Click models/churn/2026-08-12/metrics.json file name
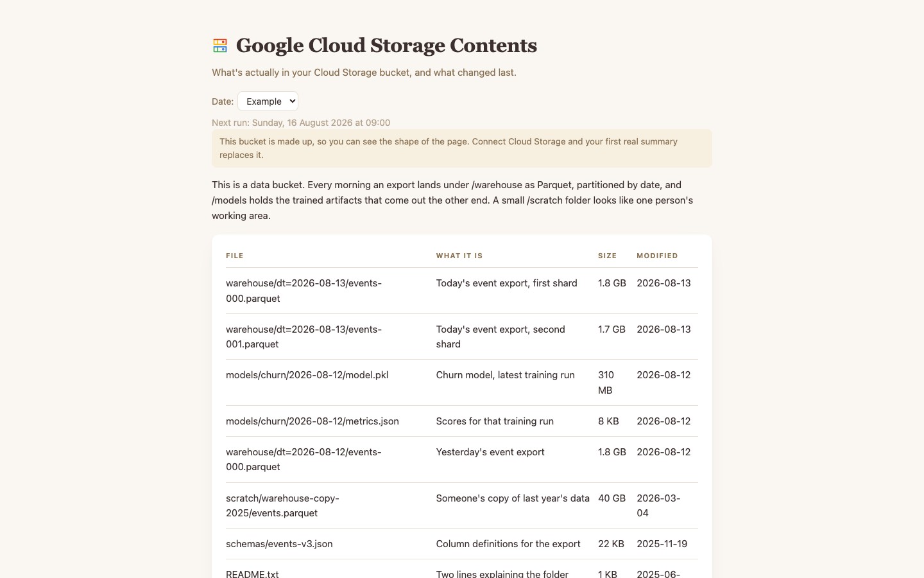 312,421
